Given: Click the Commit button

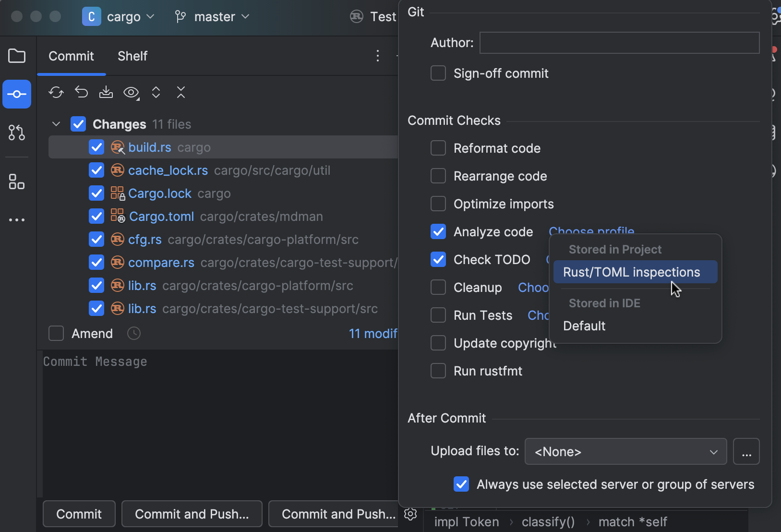Looking at the screenshot, I should click(79, 514).
